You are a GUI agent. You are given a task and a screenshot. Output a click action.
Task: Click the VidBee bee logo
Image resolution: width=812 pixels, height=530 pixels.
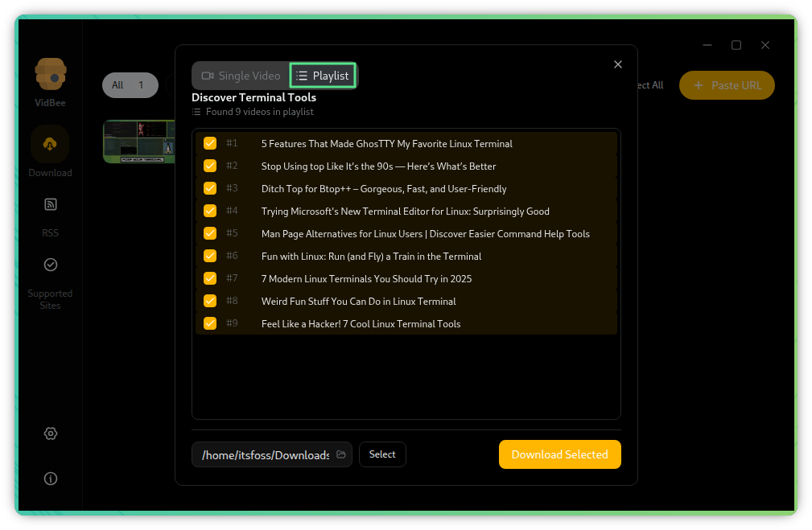tap(50, 74)
